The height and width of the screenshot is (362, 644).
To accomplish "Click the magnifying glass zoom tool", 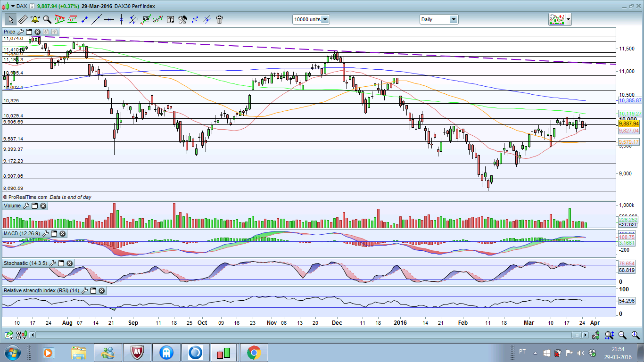I will pyautogui.click(x=47, y=19).
